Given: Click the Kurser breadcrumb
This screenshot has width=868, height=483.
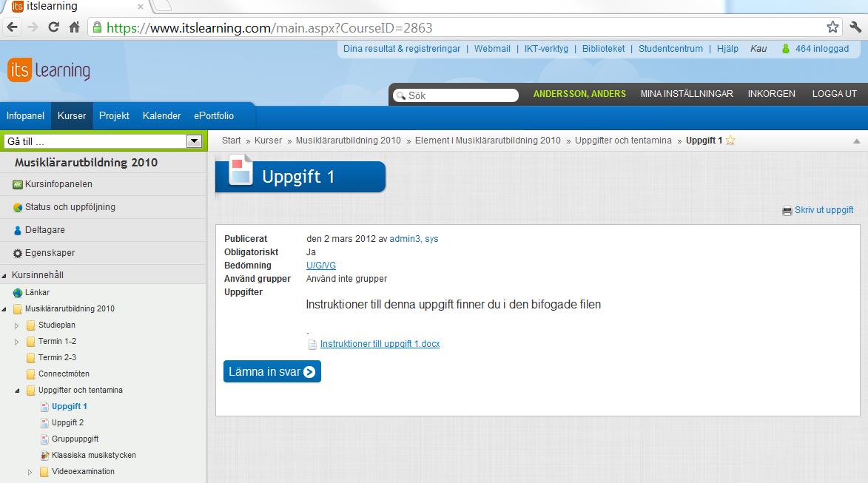Looking at the screenshot, I should click(x=269, y=141).
